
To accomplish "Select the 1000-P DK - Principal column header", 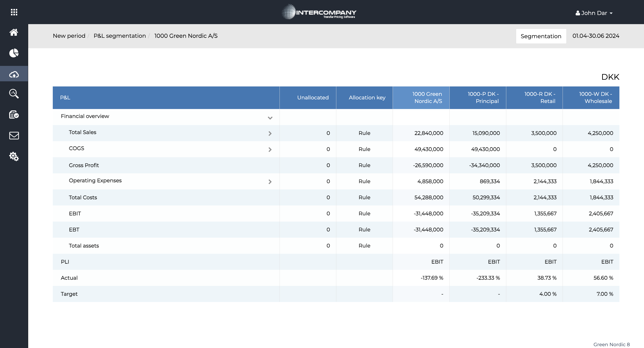I will click(x=478, y=98).
